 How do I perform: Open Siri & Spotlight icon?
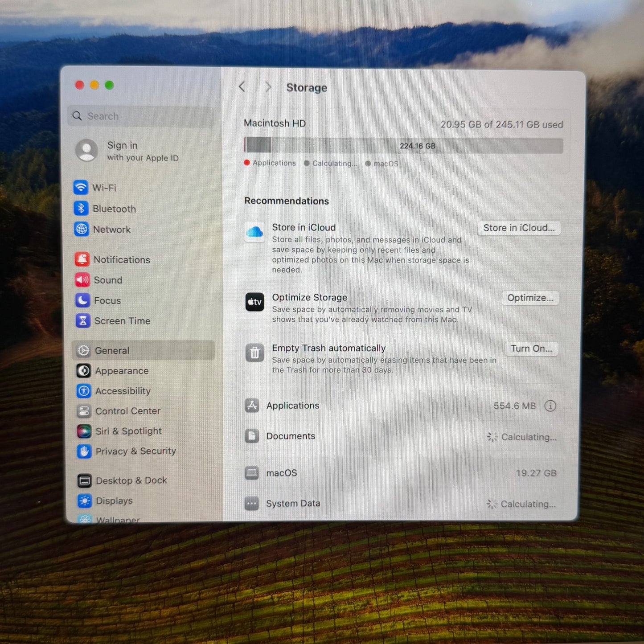point(84,431)
